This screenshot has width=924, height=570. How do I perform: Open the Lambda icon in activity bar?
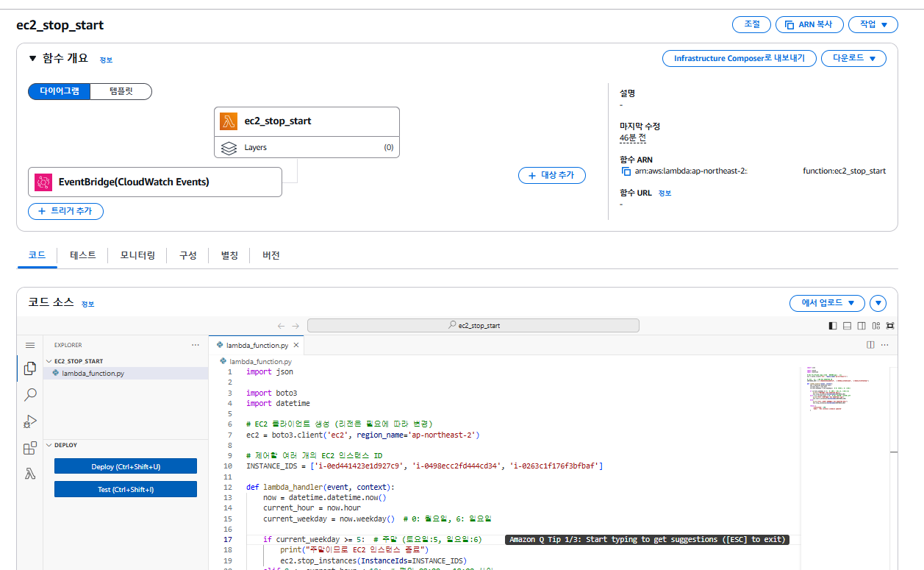30,474
